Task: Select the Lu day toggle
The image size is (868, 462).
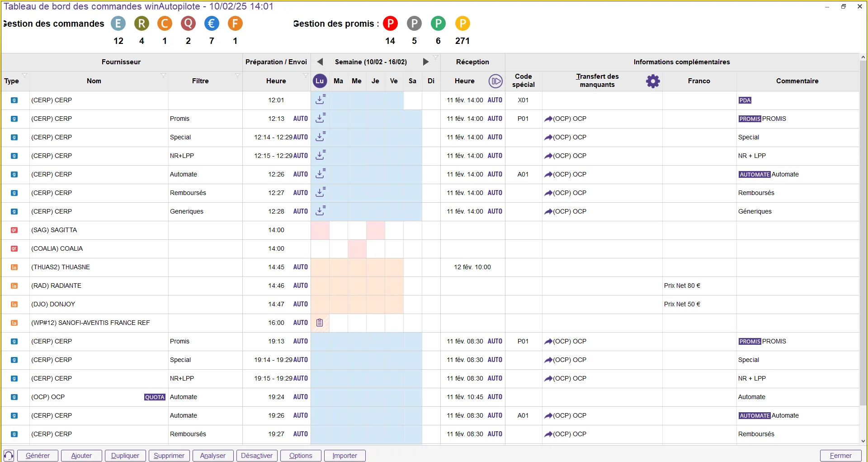Action: (x=320, y=81)
